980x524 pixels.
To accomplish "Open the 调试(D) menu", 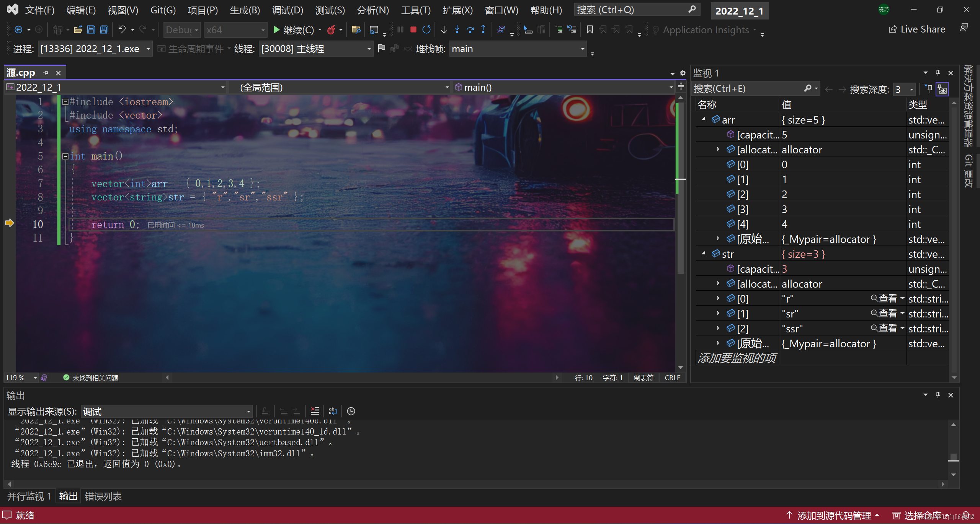I will tap(287, 10).
